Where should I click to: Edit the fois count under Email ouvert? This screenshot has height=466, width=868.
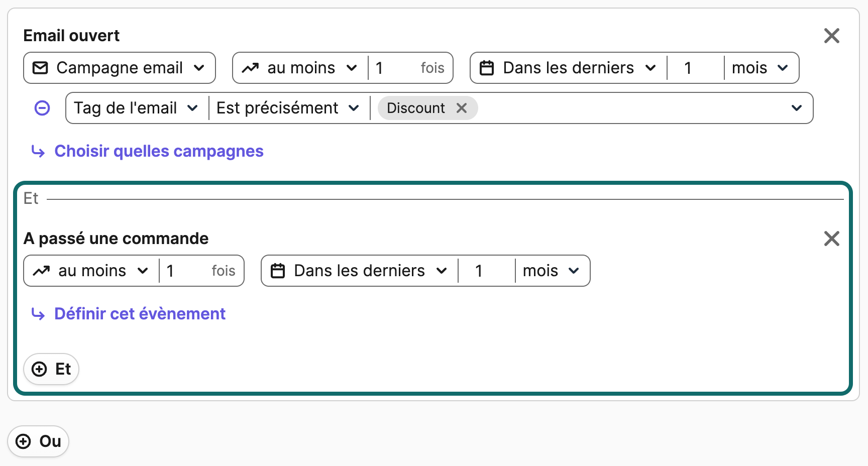tap(410, 68)
